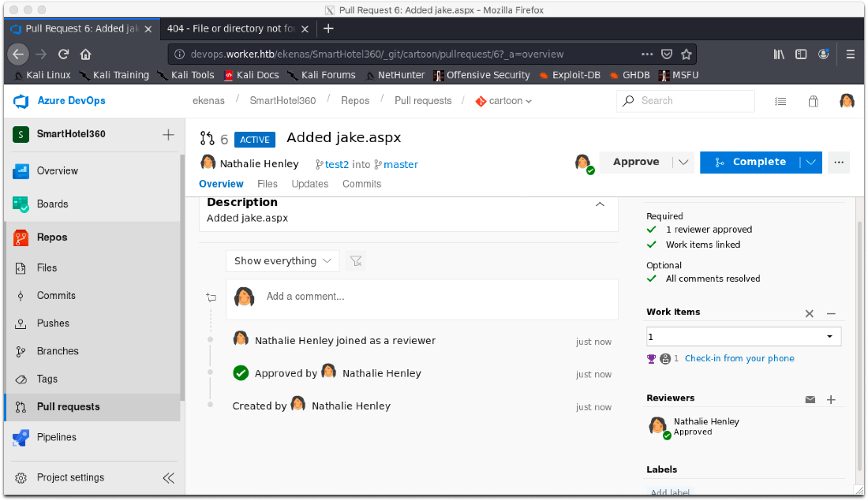Open a new browser tab
Image resolution: width=868 pixels, height=501 pixels.
(x=328, y=28)
